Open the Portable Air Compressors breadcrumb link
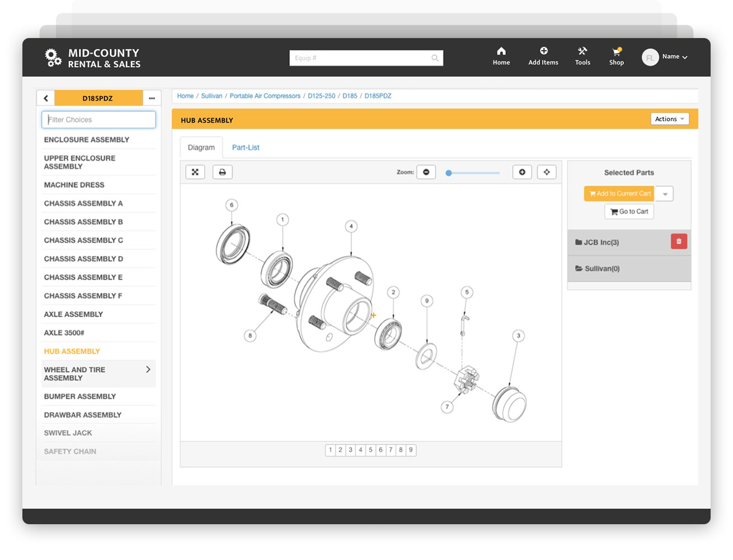The image size is (733, 560). (x=265, y=96)
